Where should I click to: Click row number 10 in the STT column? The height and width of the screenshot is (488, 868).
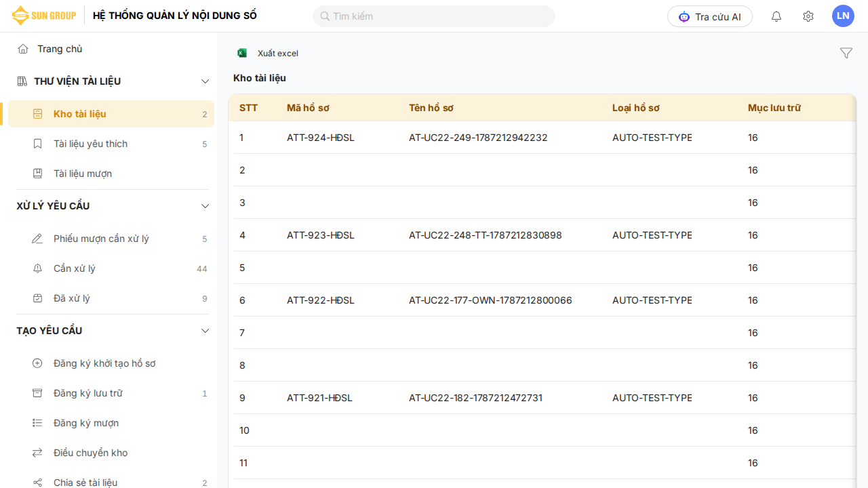click(245, 430)
